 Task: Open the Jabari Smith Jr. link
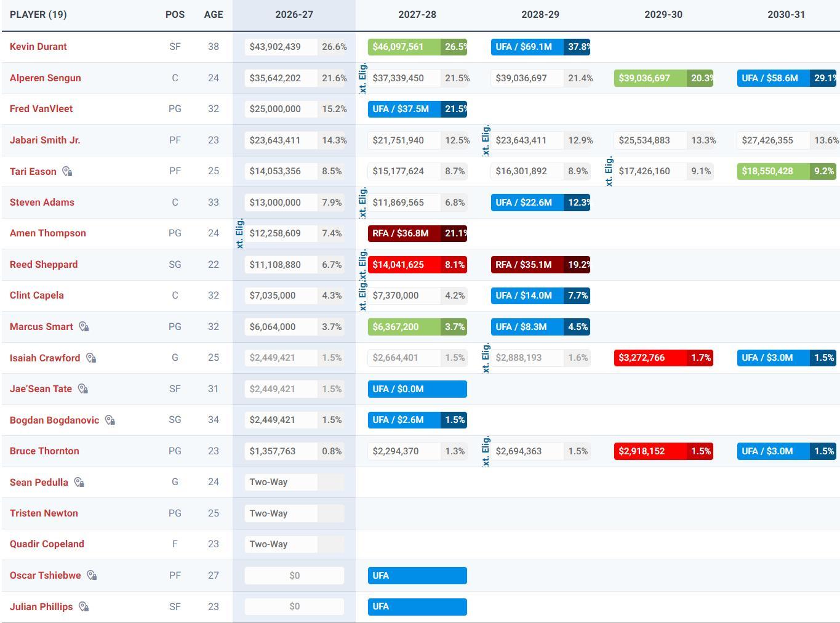pyautogui.click(x=45, y=140)
